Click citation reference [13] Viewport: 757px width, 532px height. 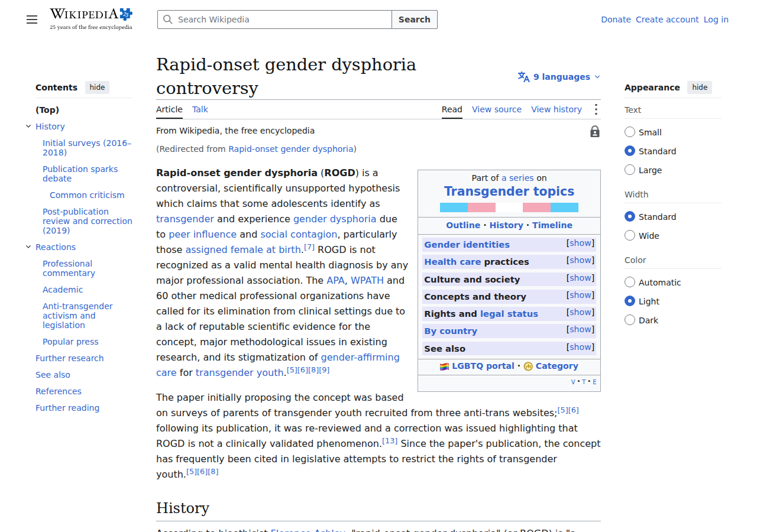pos(390,441)
